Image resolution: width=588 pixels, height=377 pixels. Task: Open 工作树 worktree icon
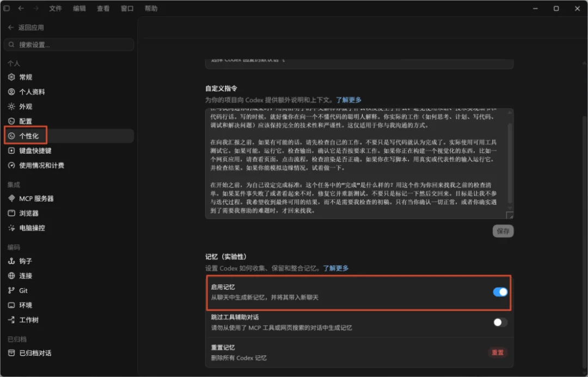click(11, 320)
